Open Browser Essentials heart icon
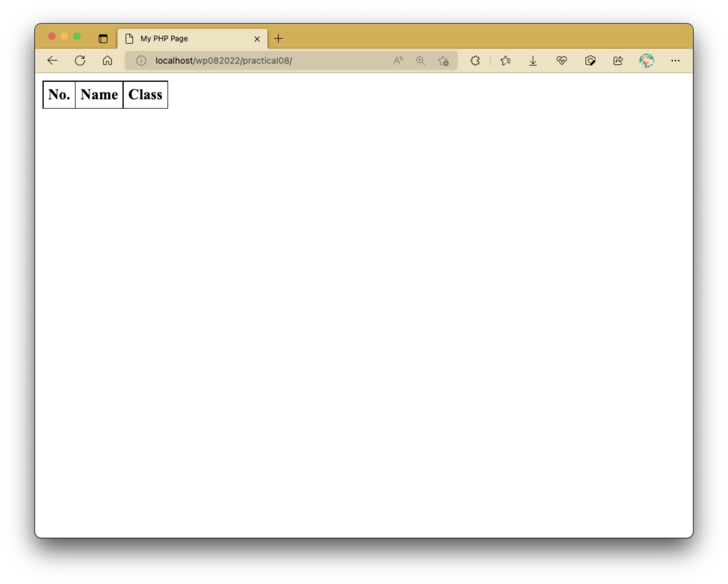 (x=561, y=60)
